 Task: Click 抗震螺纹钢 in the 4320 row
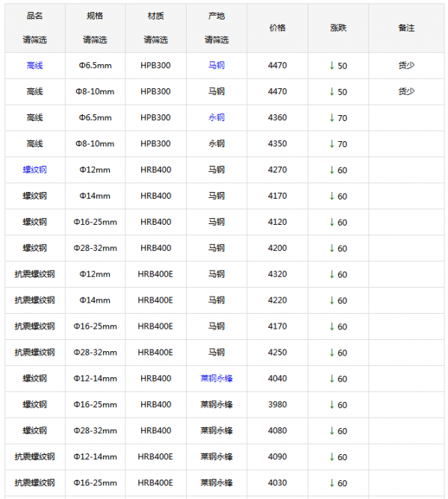(x=34, y=274)
